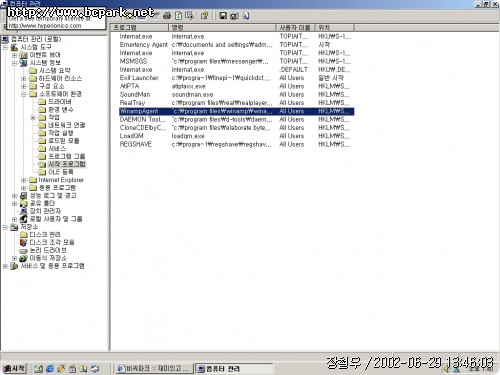Select 환경 변수 folder in tree
This screenshot has height=375, width=500.
click(x=61, y=110)
